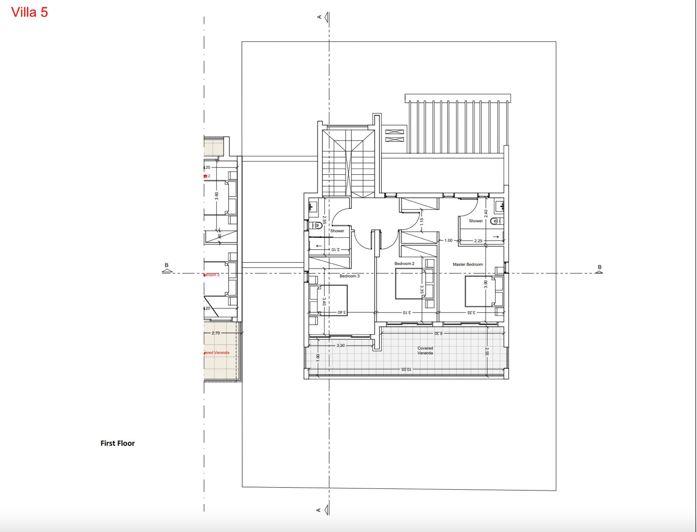Click the 2.25 dimension in master shower

(x=478, y=241)
